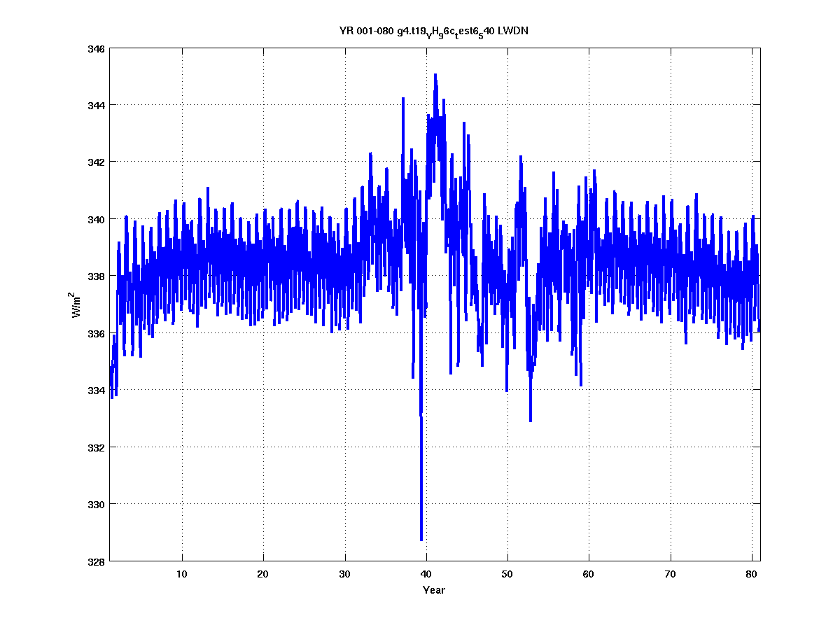This screenshot has width=840, height=630.
Task: Click y-axis tick label 332
Action: 96,447
